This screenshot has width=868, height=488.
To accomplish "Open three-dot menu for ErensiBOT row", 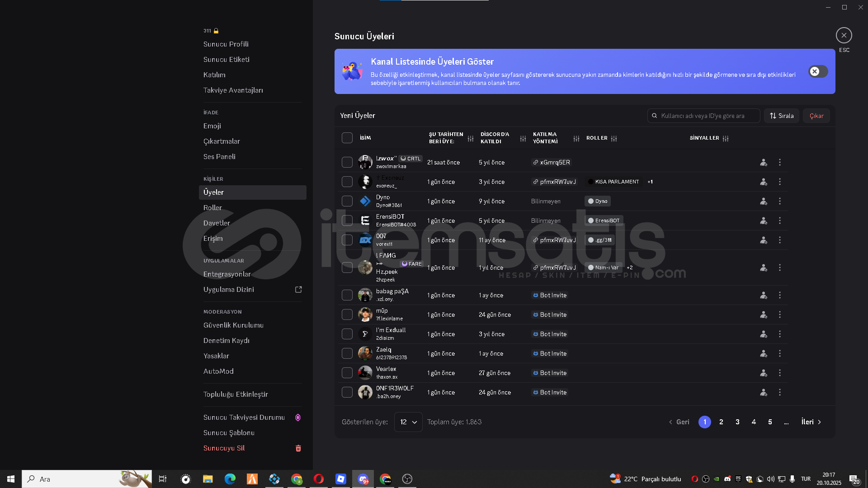I will [x=780, y=221].
